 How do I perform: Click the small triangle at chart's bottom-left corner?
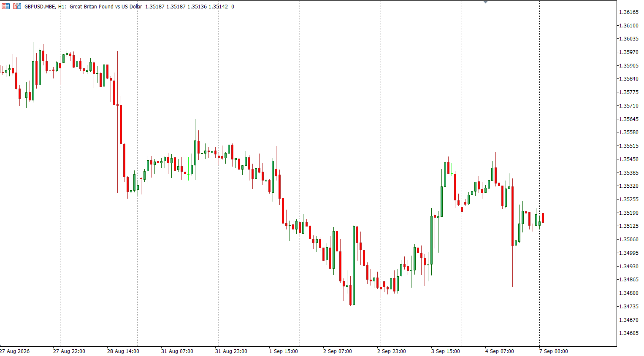click(1, 345)
